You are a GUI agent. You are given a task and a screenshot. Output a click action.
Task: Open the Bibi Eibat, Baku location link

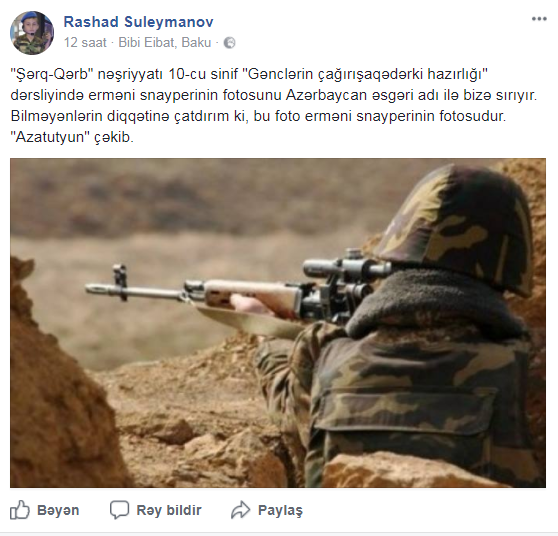pos(165,43)
